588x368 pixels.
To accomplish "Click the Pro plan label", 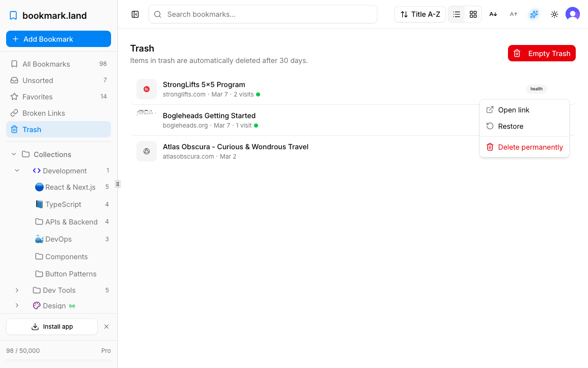I will pos(106,350).
